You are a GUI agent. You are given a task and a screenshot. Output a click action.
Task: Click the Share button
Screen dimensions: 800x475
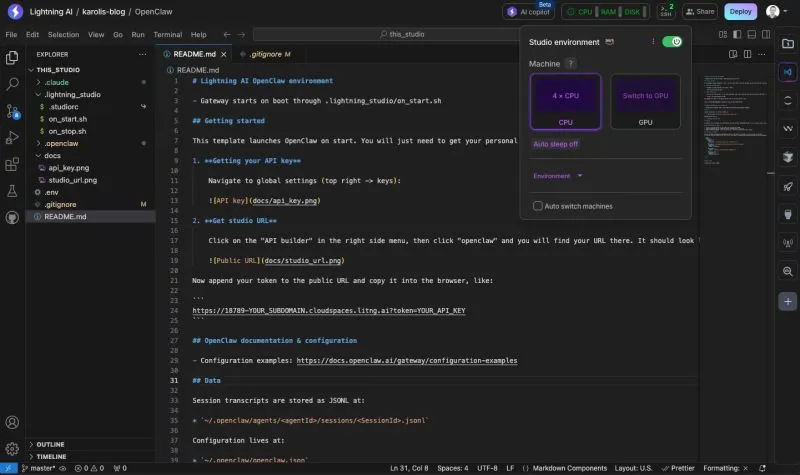[x=700, y=12]
